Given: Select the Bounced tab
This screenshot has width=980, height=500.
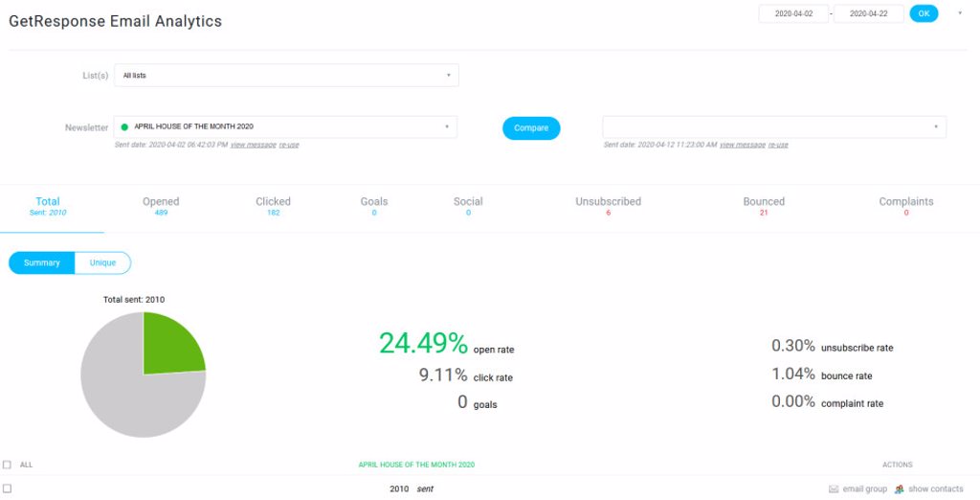Looking at the screenshot, I should 764,207.
